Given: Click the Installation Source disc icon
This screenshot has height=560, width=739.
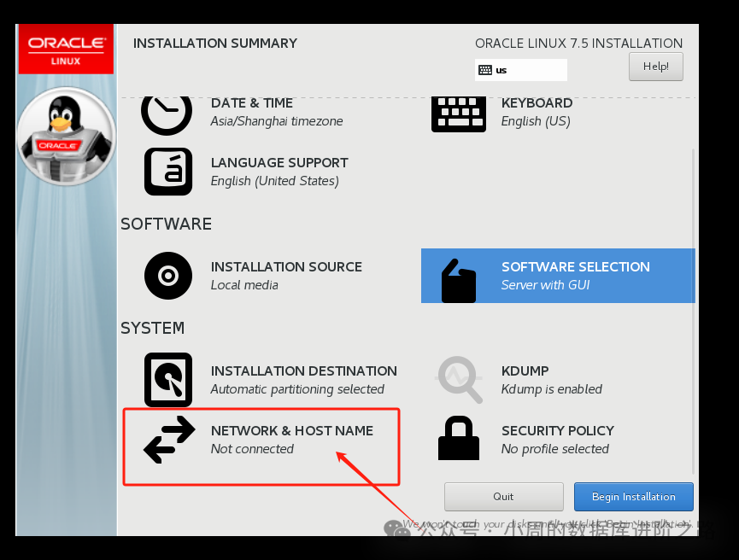Looking at the screenshot, I should pyautogui.click(x=168, y=276).
